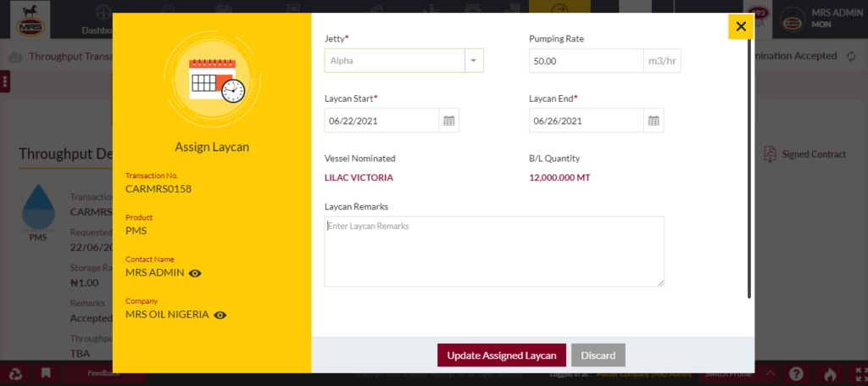
Task: Click the bookmark icon in bottom bar
Action: coord(46,373)
